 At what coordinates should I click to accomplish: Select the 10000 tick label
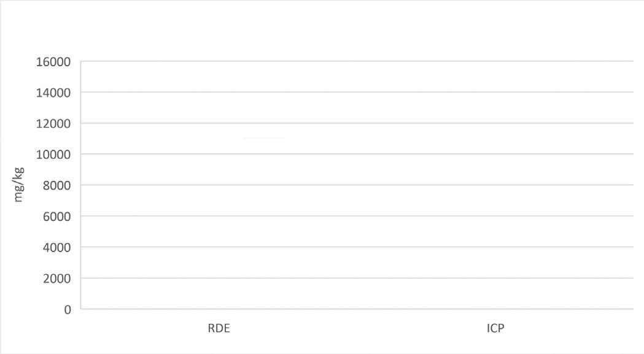(x=54, y=155)
